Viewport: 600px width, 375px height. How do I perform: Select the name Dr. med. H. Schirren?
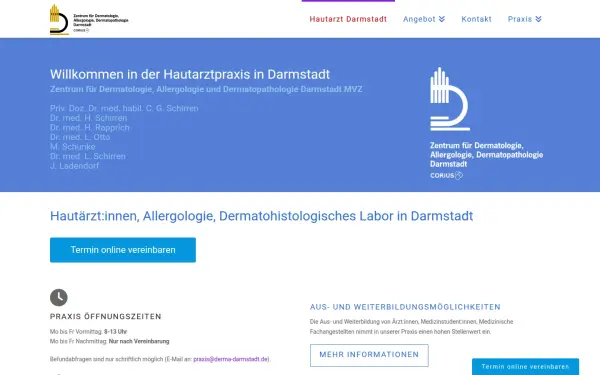(89, 118)
